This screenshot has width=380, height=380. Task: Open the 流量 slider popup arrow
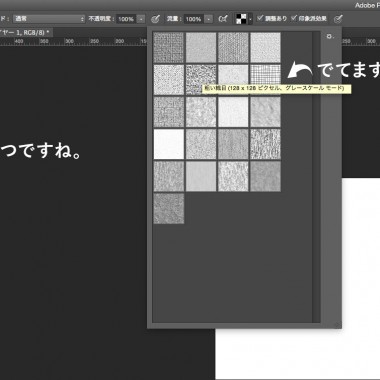[209, 19]
